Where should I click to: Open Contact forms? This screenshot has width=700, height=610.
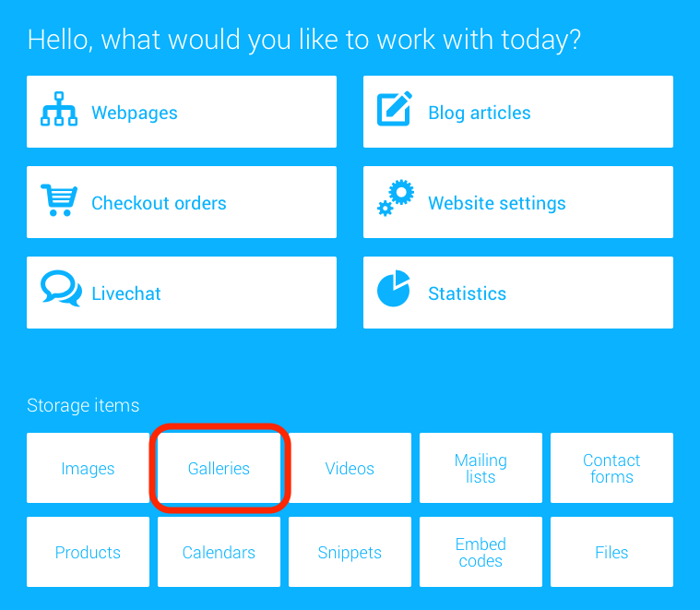[x=611, y=468]
